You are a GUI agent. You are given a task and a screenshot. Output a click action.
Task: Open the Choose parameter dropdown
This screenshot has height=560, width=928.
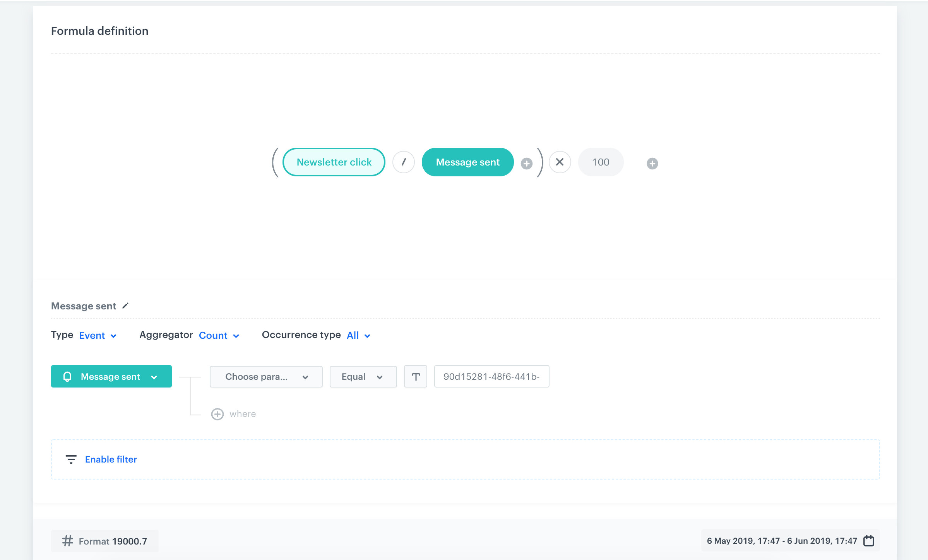pyautogui.click(x=266, y=377)
